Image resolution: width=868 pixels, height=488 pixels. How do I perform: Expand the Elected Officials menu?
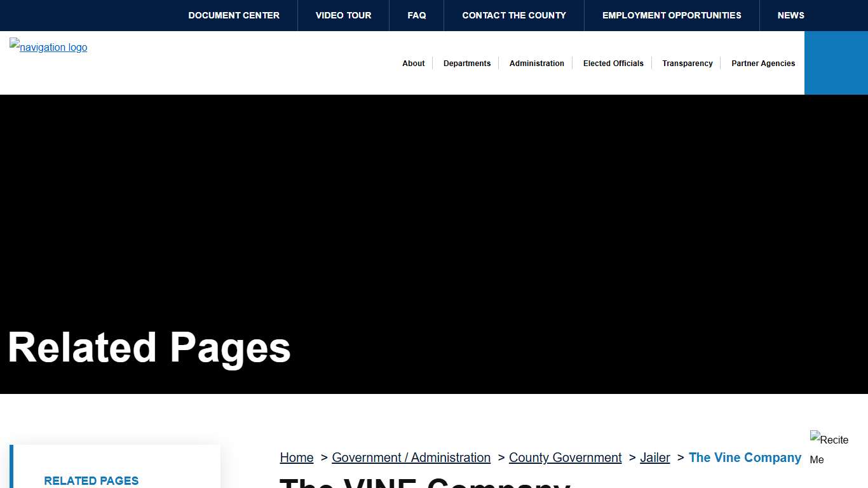(x=613, y=64)
